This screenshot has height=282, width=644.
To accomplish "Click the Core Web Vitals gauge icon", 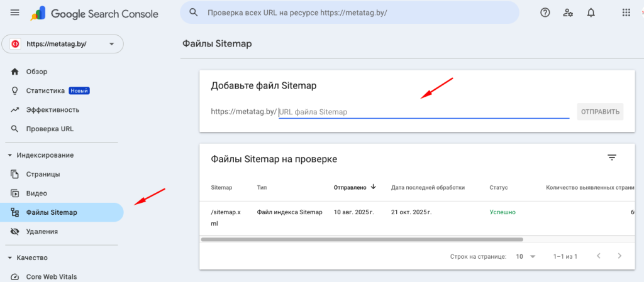I will 15,277.
